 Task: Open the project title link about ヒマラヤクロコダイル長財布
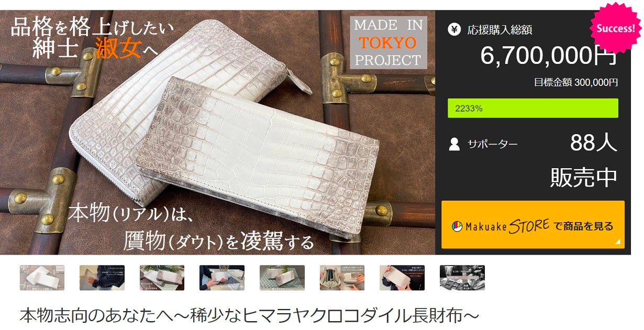click(x=249, y=315)
